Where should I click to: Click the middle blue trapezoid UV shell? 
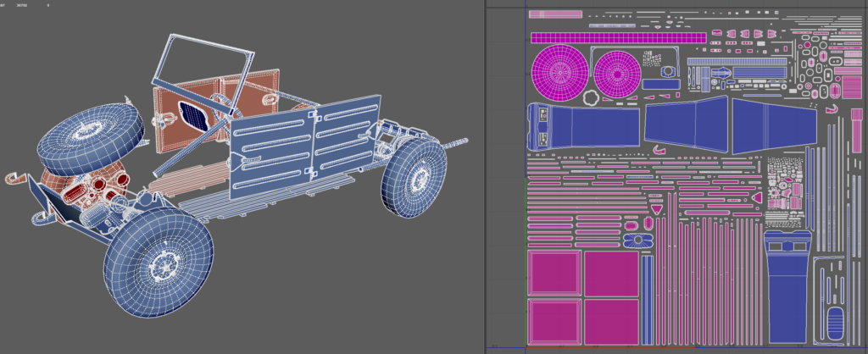pos(686,123)
